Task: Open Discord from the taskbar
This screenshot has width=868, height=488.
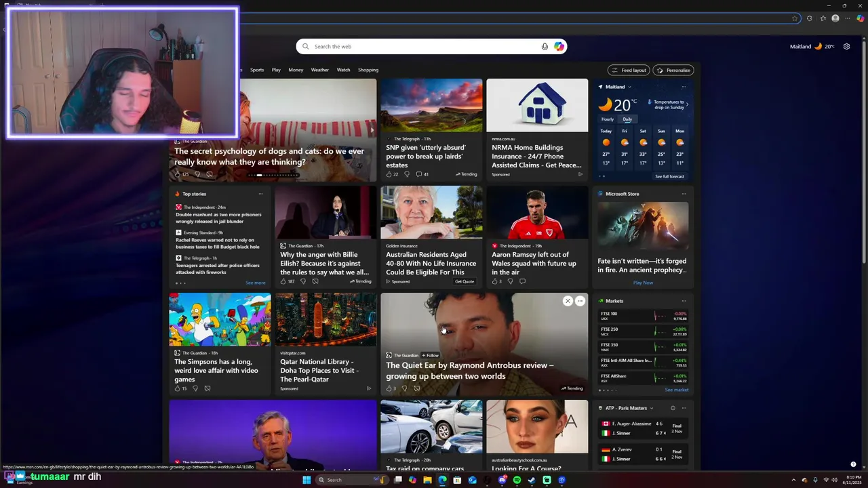Action: pyautogui.click(x=502, y=480)
